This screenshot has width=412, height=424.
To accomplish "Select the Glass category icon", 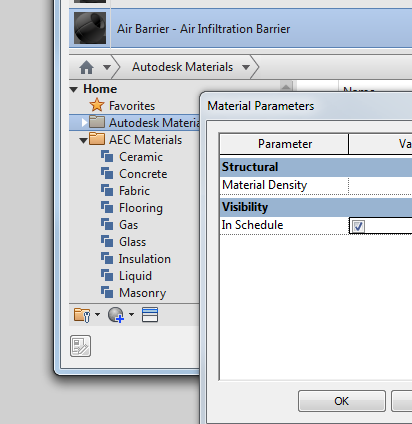I will tap(107, 241).
